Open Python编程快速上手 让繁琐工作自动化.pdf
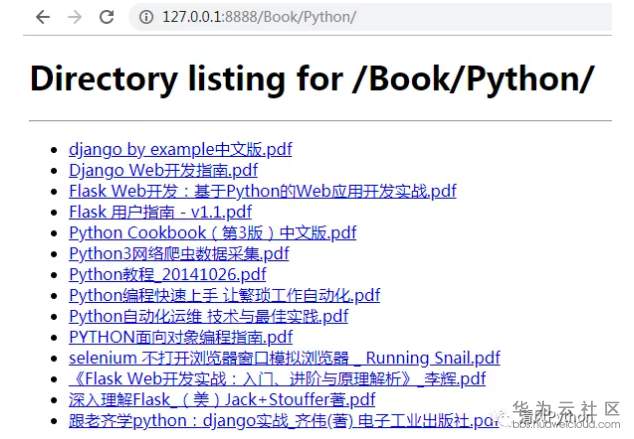 [224, 295]
